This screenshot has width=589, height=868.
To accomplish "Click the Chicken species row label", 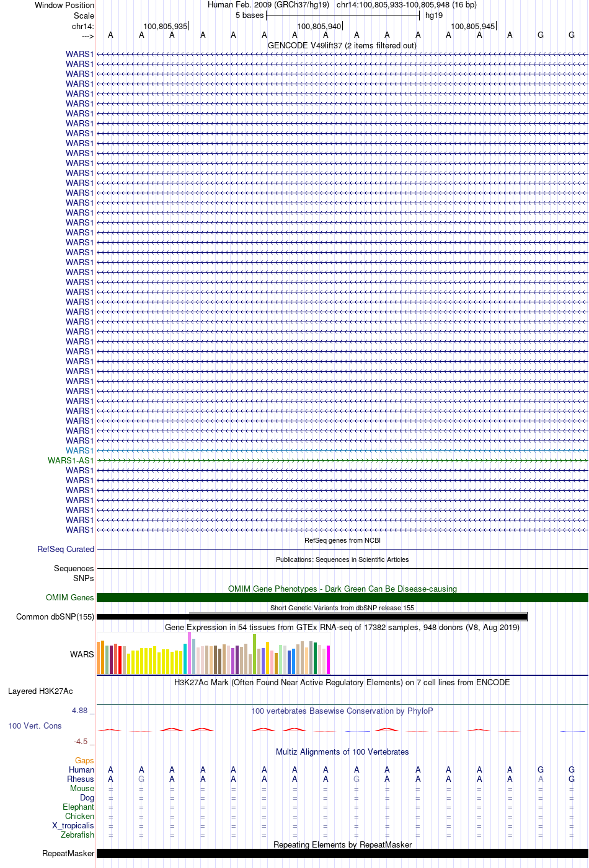I will (x=79, y=816).
